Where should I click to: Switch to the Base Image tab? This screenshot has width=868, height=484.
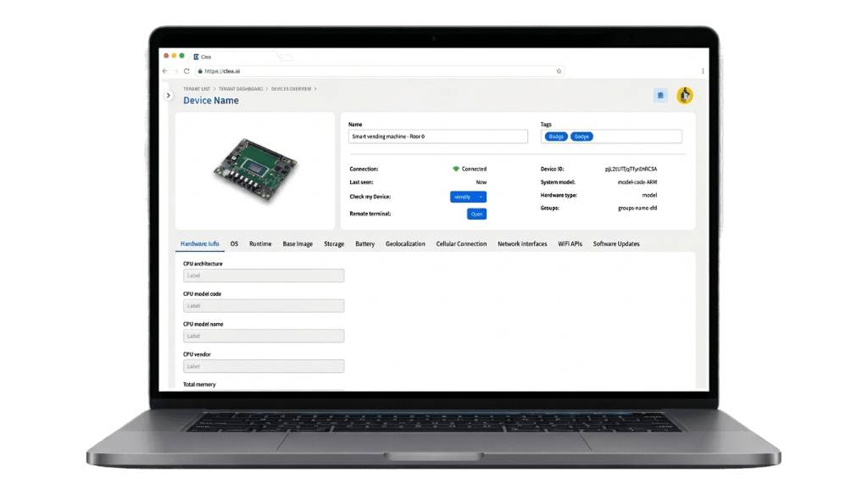click(x=298, y=243)
